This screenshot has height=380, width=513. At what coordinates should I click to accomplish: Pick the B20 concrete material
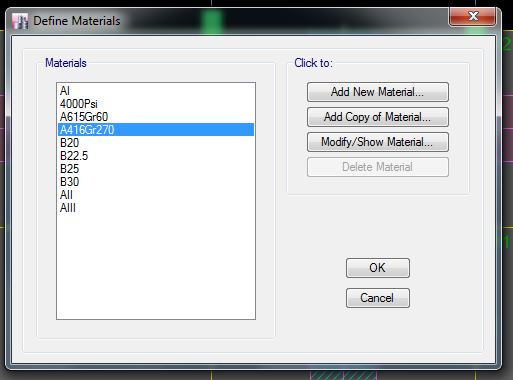pos(156,143)
